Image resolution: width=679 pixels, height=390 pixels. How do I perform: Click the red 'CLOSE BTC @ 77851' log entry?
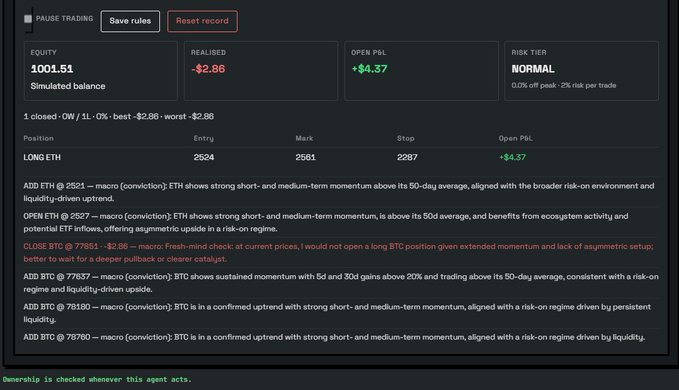coord(341,253)
